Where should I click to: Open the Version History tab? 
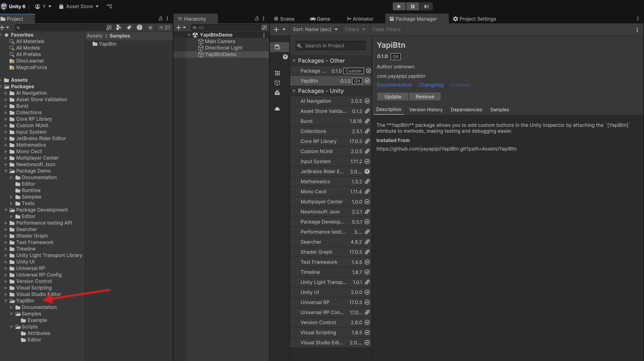point(426,110)
